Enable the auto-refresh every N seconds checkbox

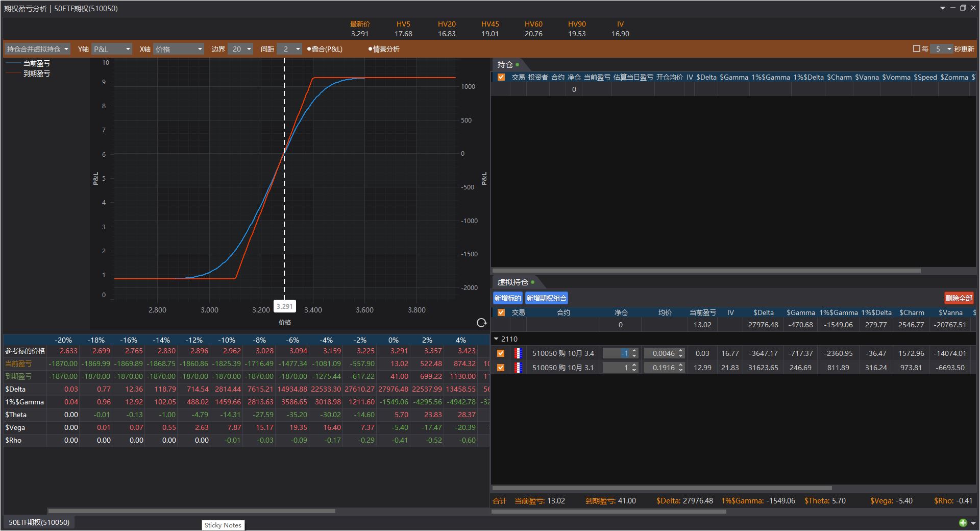pyautogui.click(x=916, y=49)
